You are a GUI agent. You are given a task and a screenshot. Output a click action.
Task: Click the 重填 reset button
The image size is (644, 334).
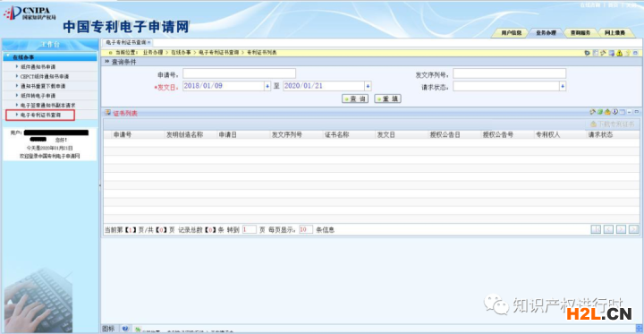click(387, 98)
